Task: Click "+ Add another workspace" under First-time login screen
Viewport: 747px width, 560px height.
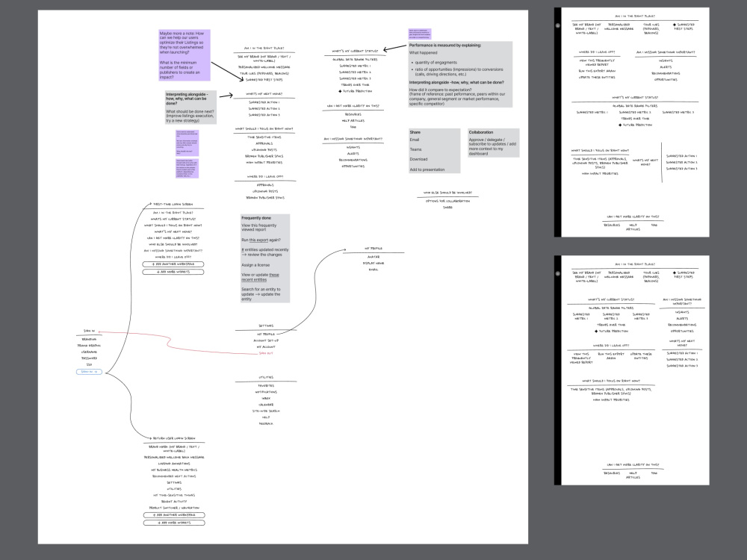Action: click(x=173, y=264)
